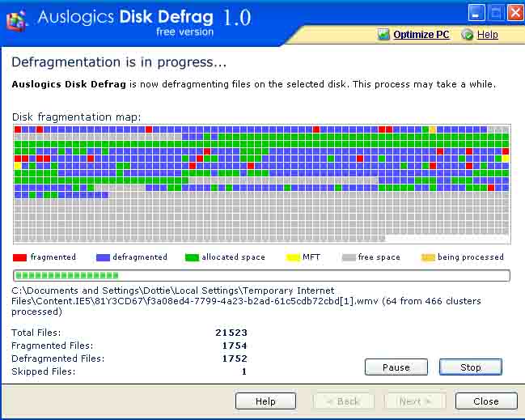This screenshot has height=420, width=525.
Task: Click the 'Disk fragmentation map:' label
Action: click(77, 117)
